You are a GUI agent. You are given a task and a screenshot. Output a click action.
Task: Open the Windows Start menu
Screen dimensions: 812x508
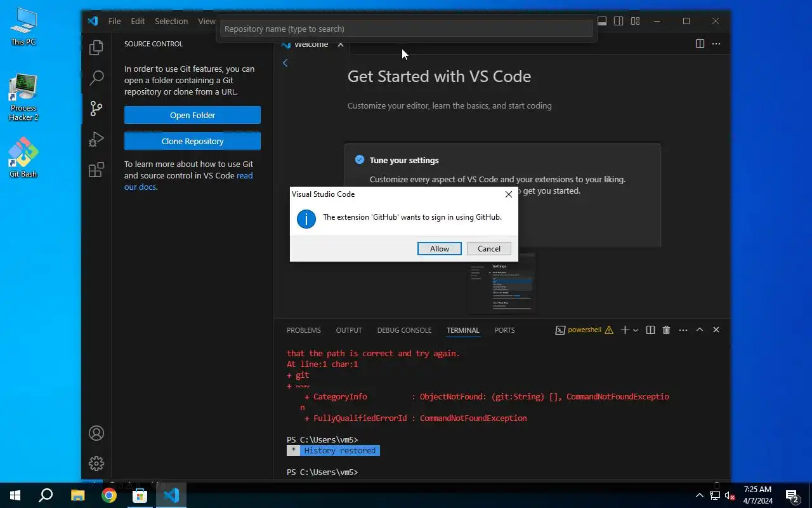pyautogui.click(x=15, y=495)
